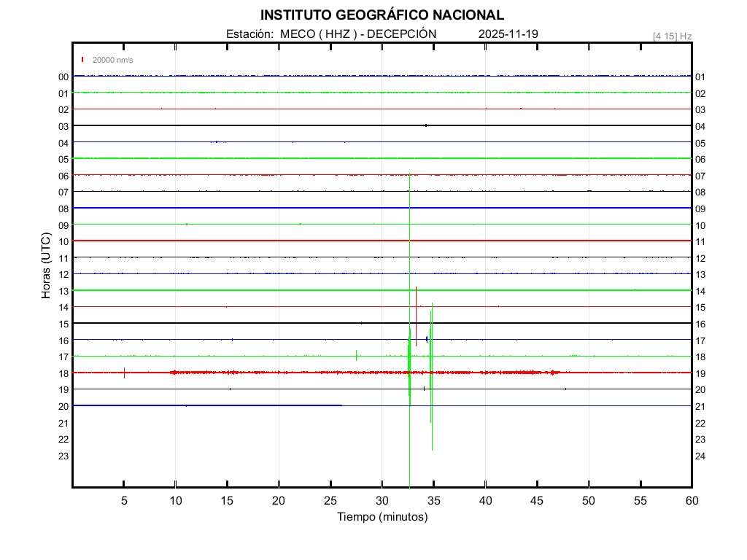Select the 45 minute tick label
Image resolution: width=747 pixels, height=560 pixels.
tap(536, 501)
